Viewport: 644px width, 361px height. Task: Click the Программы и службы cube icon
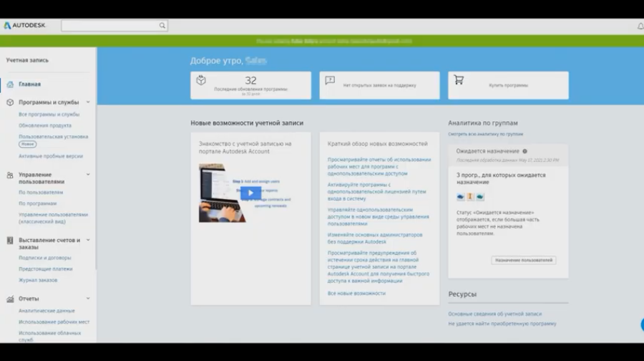(x=10, y=102)
